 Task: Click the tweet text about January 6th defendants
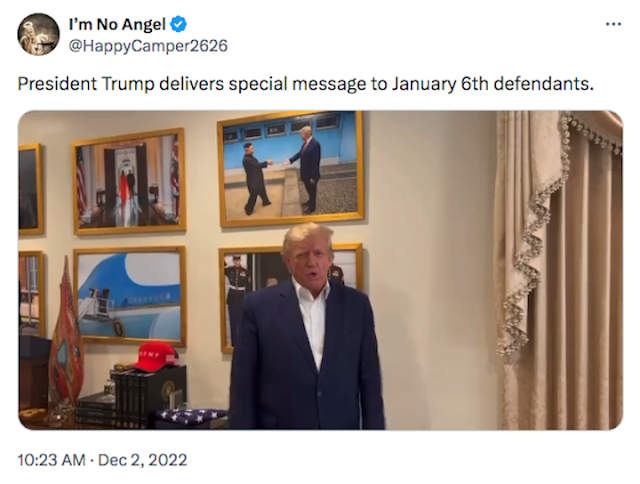305,84
